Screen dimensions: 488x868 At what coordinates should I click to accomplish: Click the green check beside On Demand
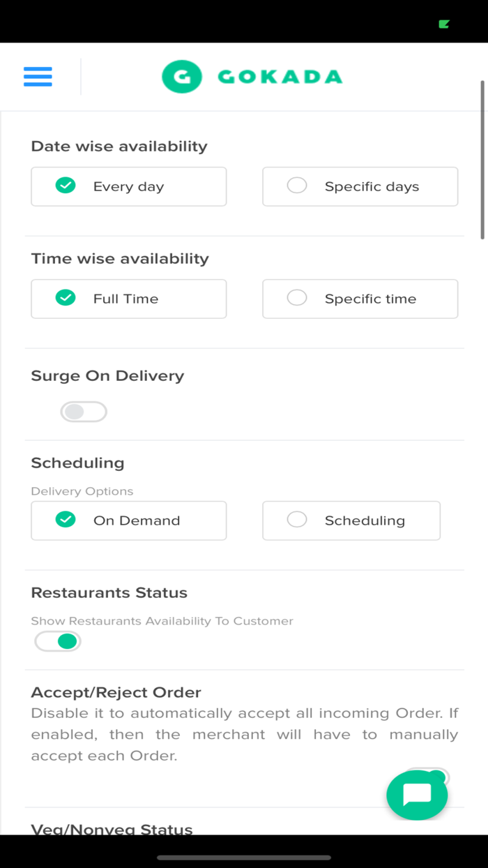[x=66, y=520]
